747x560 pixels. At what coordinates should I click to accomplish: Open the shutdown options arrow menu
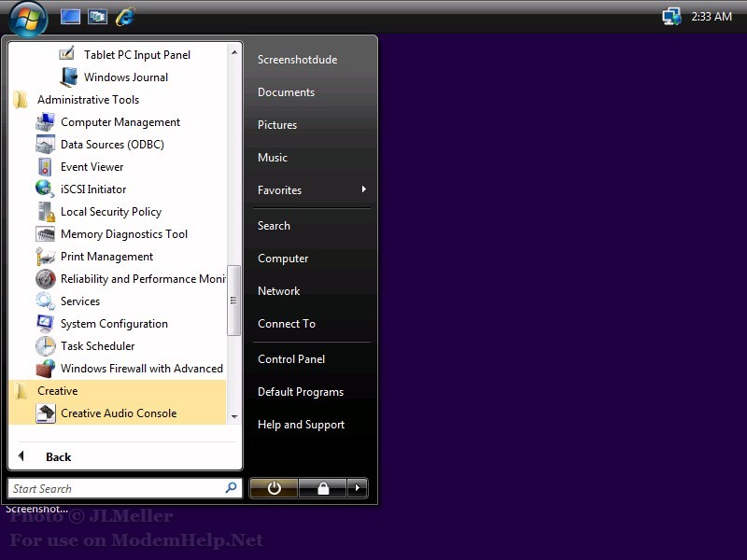coord(358,488)
